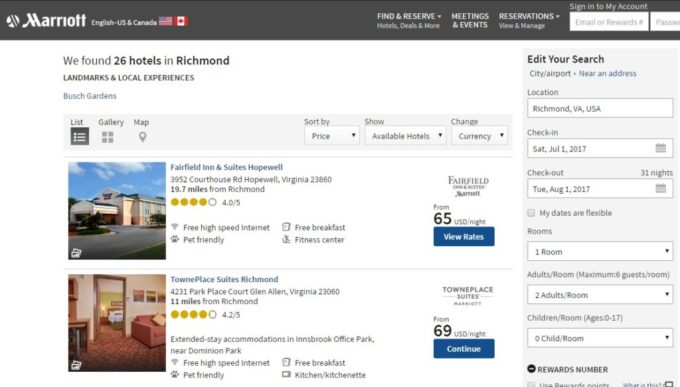Click Fairfield Inn & Suites brand logo
This screenshot has height=387, width=680.
(468, 186)
